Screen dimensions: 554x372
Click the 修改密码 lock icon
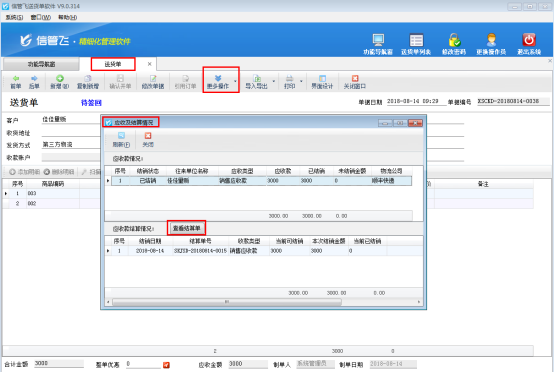(x=454, y=40)
